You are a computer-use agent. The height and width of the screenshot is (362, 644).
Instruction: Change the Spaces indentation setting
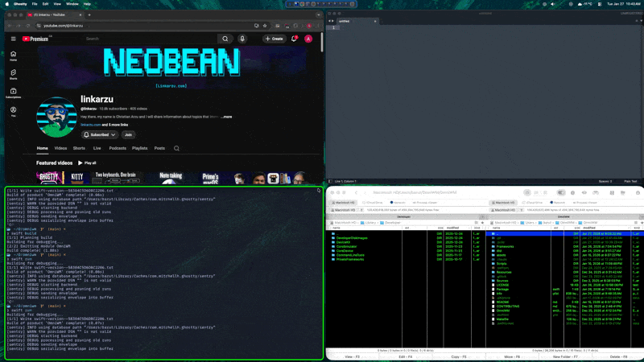pyautogui.click(x=605, y=181)
